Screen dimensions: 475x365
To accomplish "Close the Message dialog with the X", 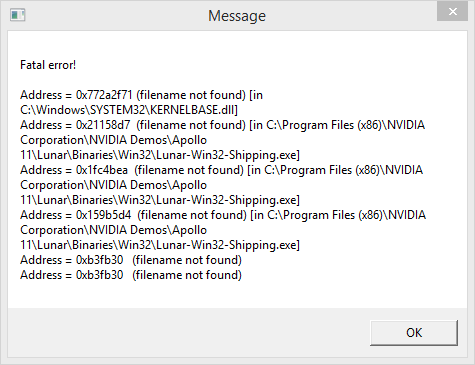I will [452, 11].
